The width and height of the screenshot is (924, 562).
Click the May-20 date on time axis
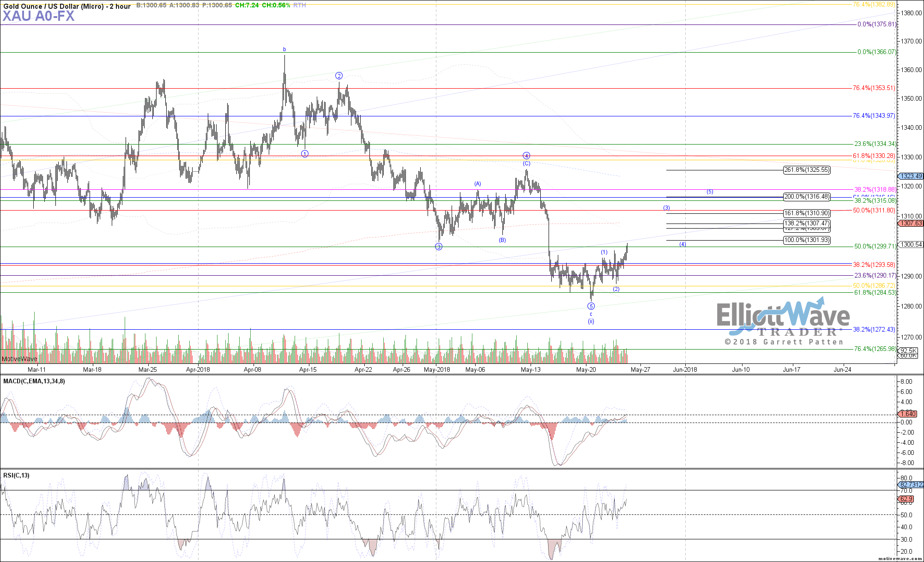click(586, 369)
